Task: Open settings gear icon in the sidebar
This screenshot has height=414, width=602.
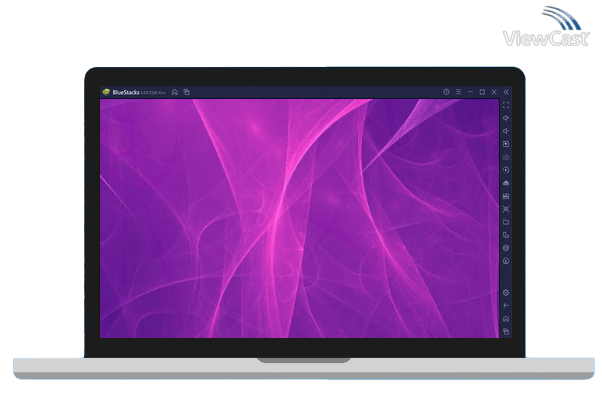Action: point(506,293)
